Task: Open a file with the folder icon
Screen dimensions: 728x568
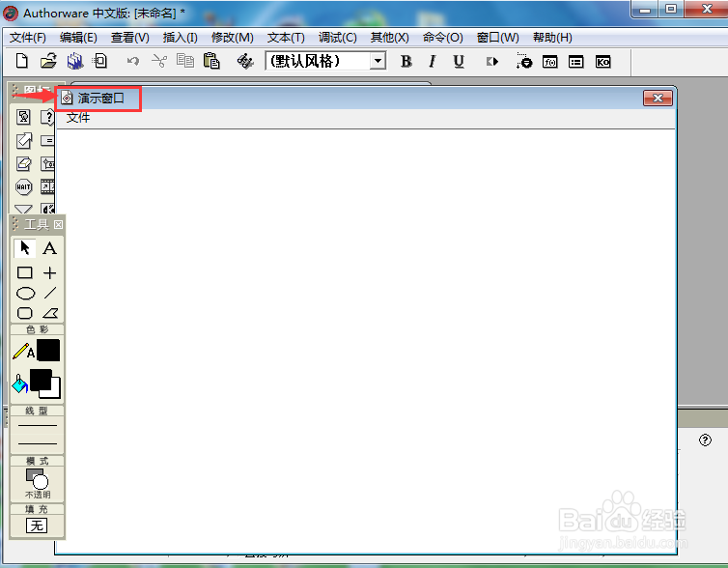Action: coord(48,61)
